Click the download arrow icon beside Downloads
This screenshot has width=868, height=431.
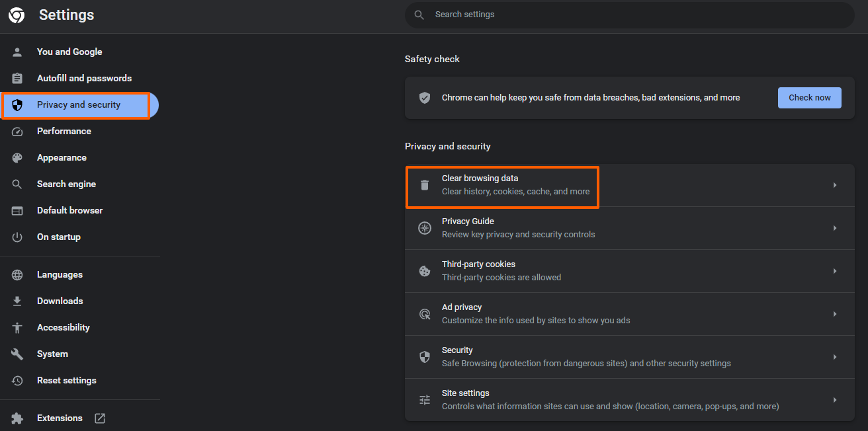click(17, 301)
